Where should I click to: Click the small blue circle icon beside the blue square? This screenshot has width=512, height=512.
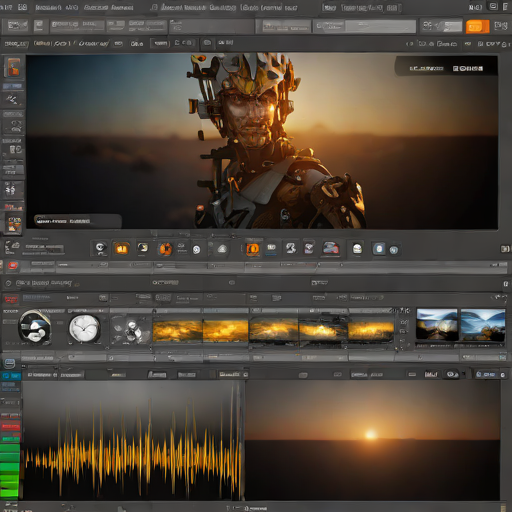click(394, 250)
